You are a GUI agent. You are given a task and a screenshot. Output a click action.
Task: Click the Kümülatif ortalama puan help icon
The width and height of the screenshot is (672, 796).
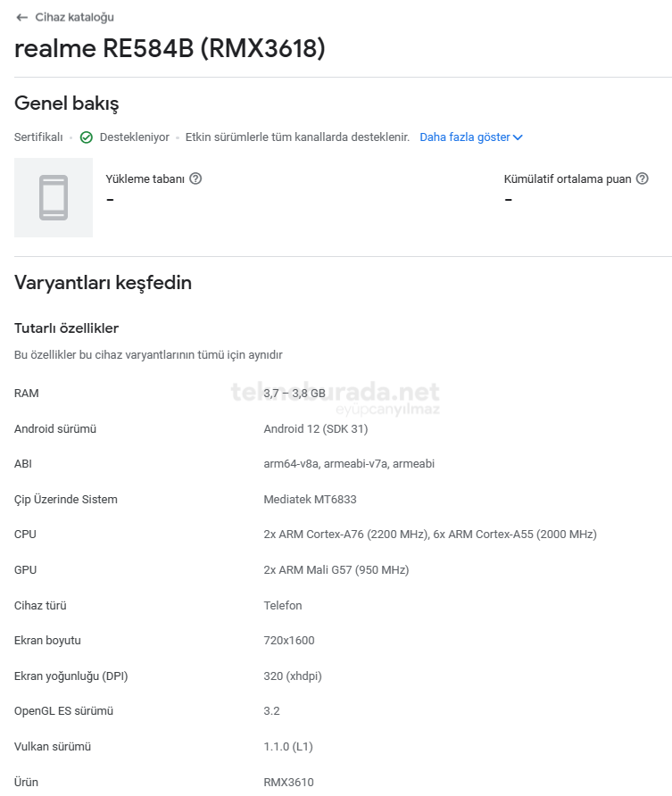click(643, 178)
